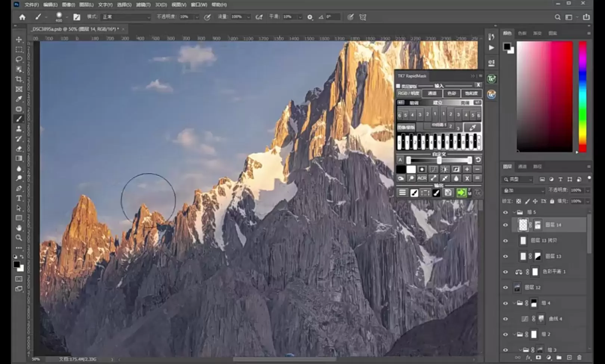
Task: Choose the Clone Stamp tool
Action: point(19,129)
